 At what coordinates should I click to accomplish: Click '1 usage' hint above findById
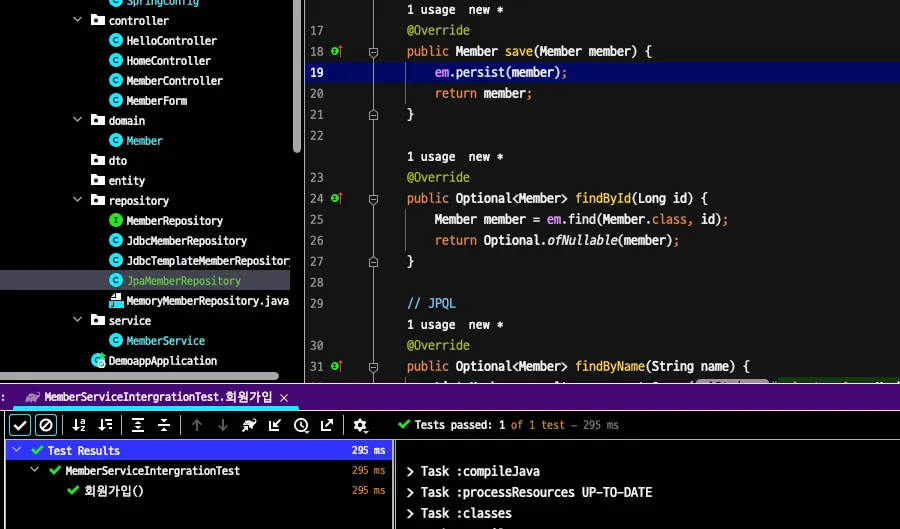(431, 157)
